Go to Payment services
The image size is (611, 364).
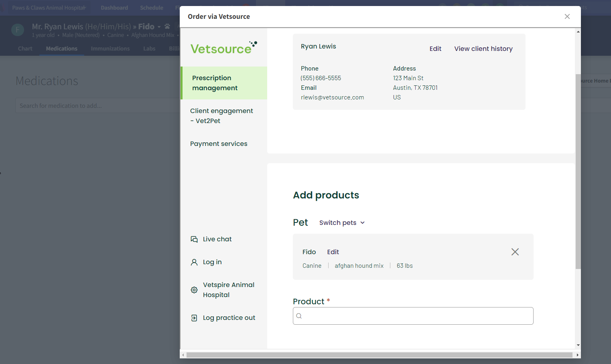(219, 144)
